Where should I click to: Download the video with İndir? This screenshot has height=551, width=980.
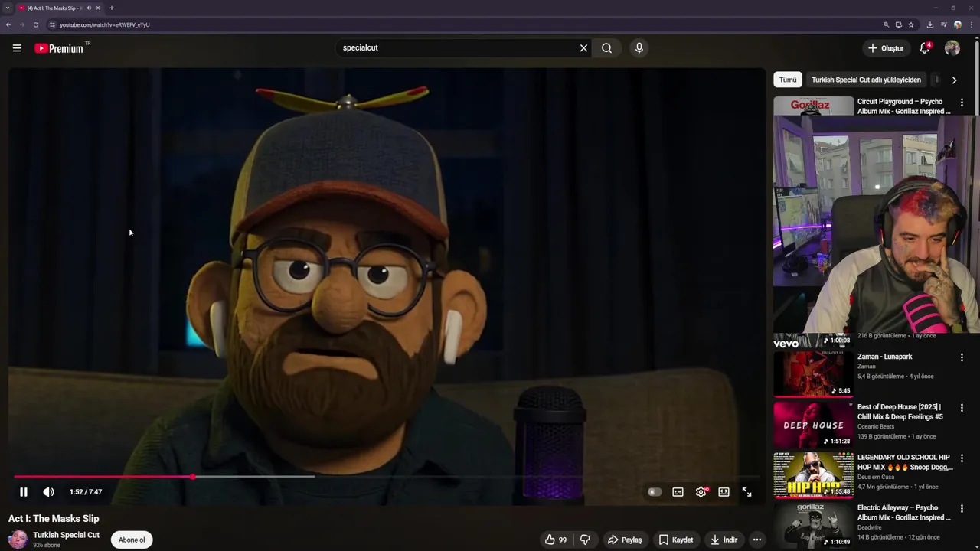724,540
